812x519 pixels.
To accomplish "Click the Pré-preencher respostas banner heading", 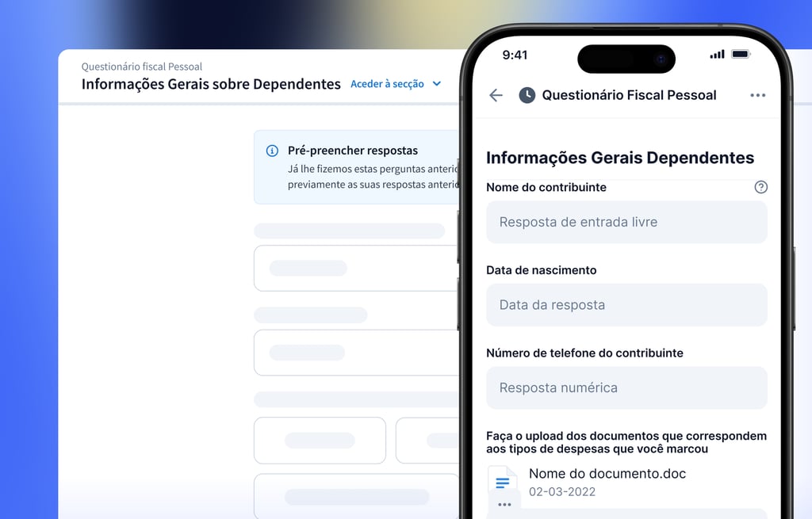I will point(353,151).
